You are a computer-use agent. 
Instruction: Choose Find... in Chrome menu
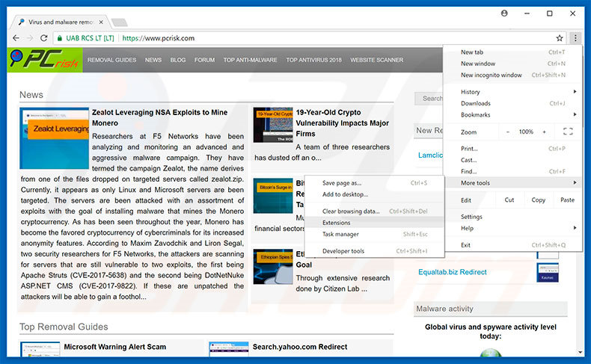(x=513, y=171)
